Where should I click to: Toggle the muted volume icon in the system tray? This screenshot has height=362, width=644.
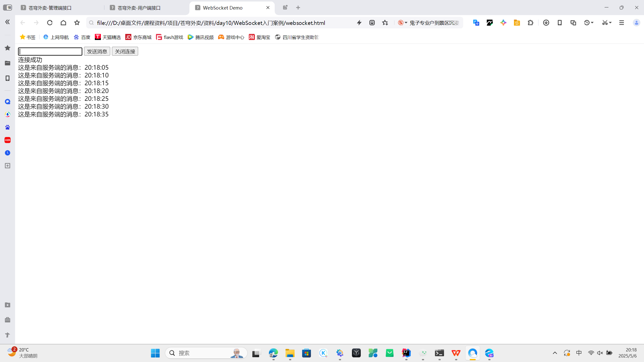(600, 353)
